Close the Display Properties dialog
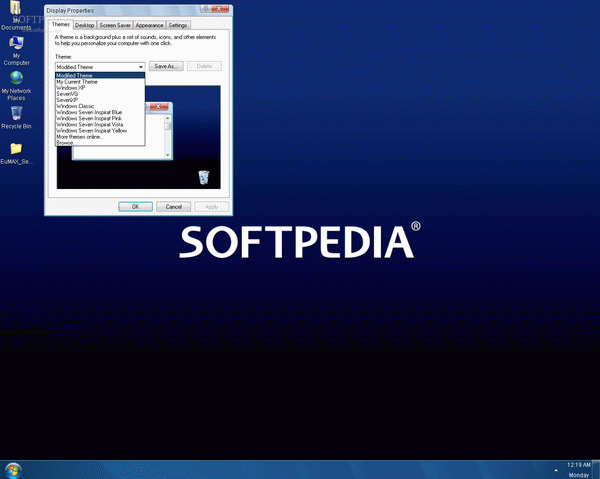600x479 pixels. pyautogui.click(x=220, y=8)
